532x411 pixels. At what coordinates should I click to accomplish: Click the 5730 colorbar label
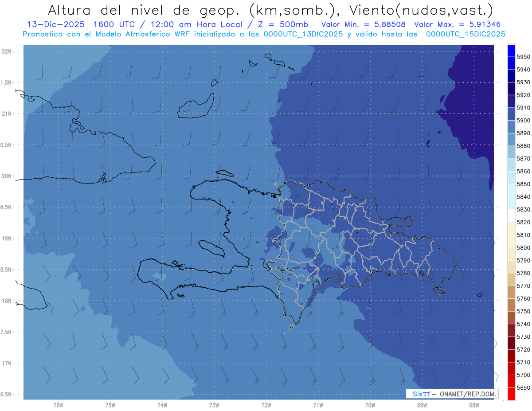[x=523, y=337]
